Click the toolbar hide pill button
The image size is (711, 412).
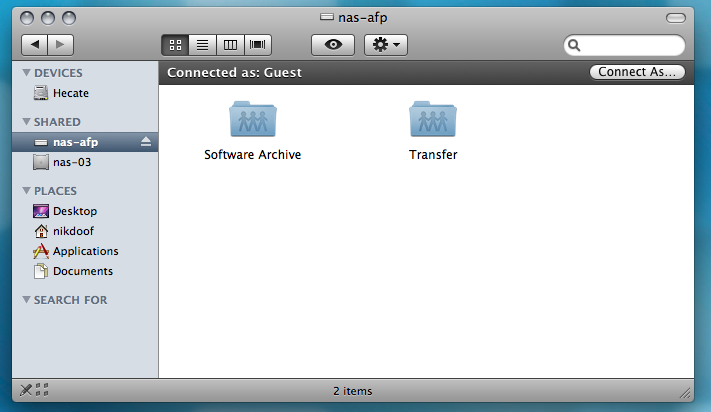point(676,18)
